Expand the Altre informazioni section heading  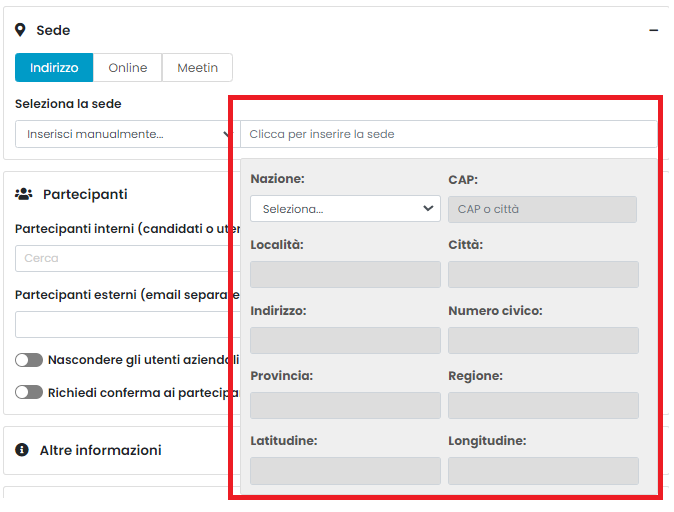[x=101, y=450]
